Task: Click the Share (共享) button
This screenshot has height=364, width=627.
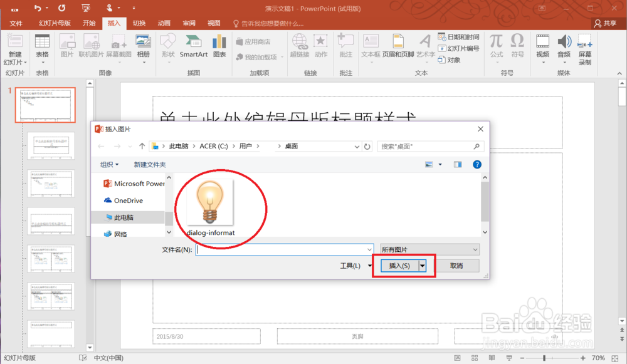Action: pos(606,24)
